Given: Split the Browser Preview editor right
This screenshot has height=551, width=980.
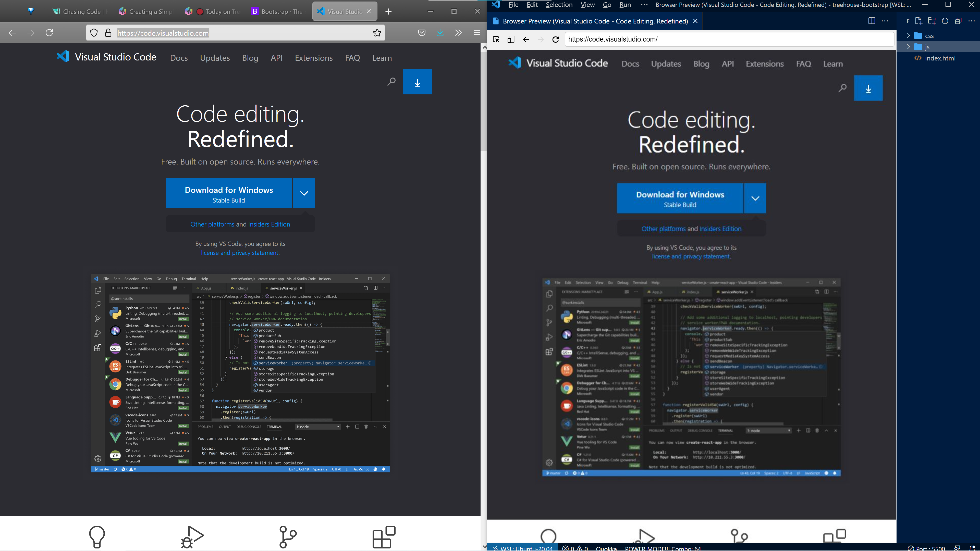Looking at the screenshot, I should click(872, 21).
